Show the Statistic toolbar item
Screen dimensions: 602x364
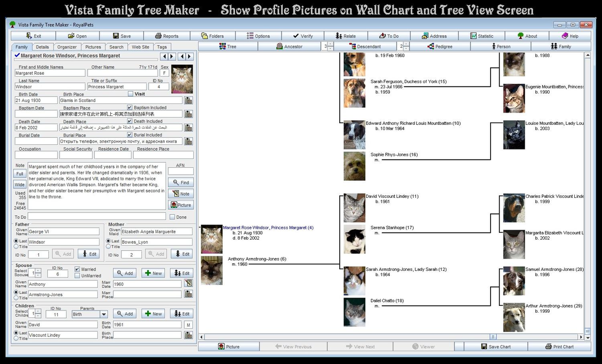point(482,36)
